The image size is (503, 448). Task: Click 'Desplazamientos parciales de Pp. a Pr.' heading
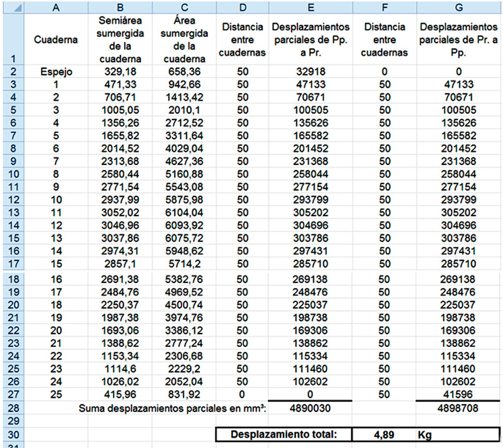tap(310, 39)
